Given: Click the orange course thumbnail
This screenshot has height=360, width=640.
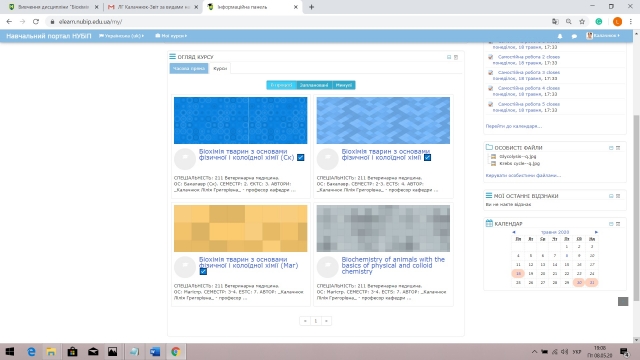Looking at the screenshot, I should [x=240, y=228].
